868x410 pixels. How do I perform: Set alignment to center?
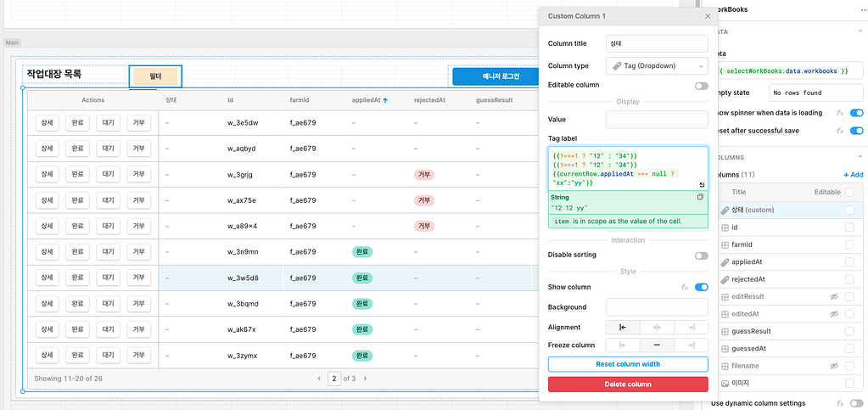coord(657,327)
